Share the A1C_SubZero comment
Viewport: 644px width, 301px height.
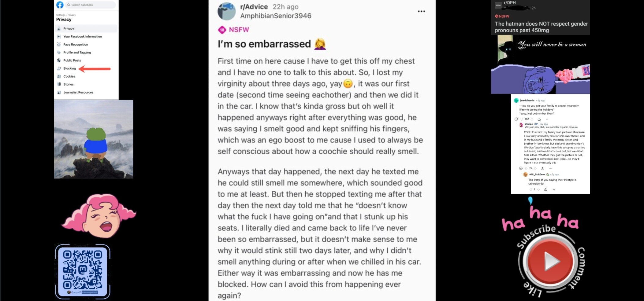(545, 189)
